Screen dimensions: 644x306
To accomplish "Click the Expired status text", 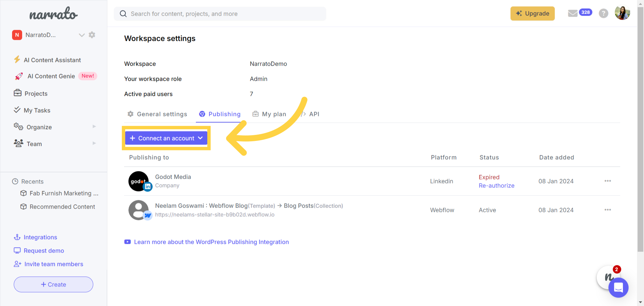I will click(x=489, y=177).
